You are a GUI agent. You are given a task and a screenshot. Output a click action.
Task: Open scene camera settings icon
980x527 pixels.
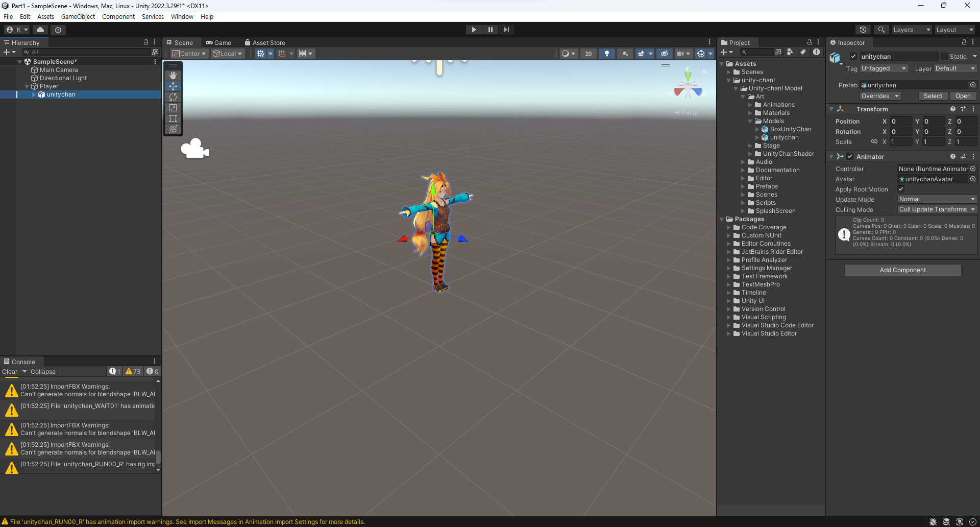tap(680, 54)
